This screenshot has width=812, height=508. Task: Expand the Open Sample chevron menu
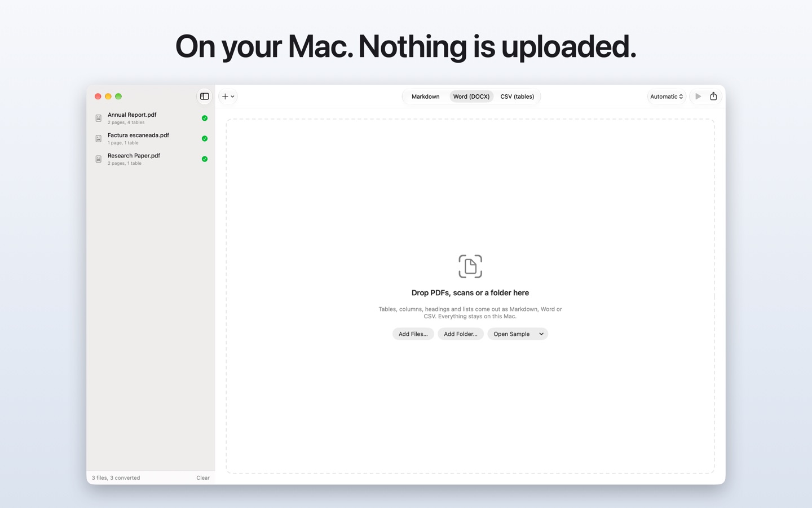point(541,334)
